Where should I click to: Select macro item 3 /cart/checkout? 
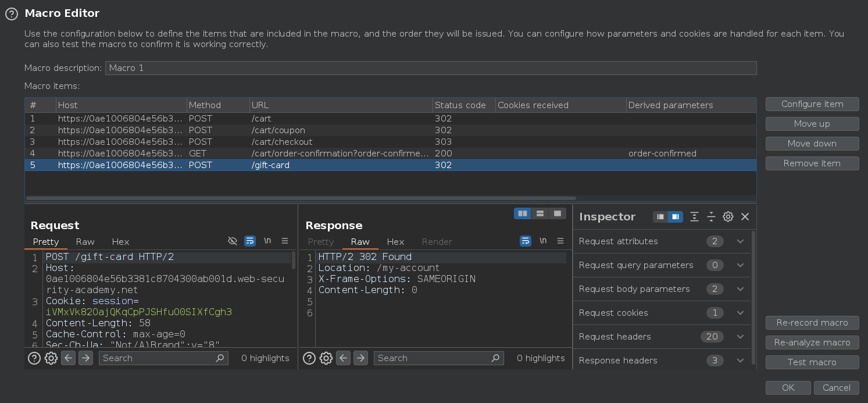pos(390,142)
